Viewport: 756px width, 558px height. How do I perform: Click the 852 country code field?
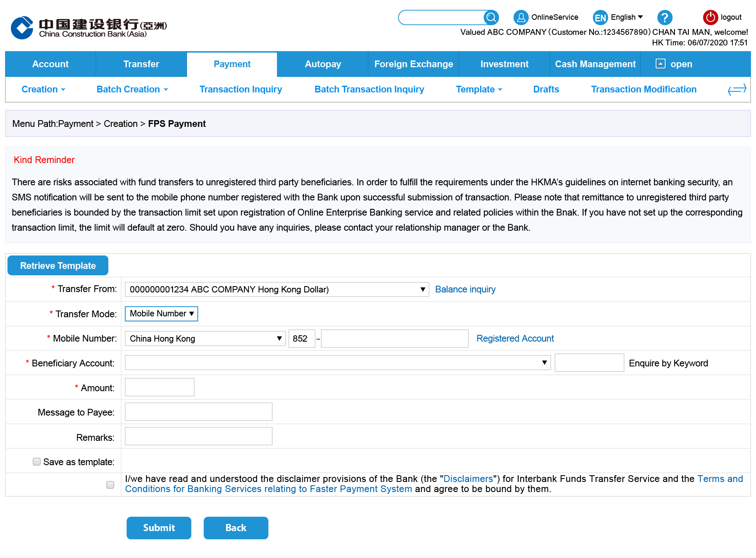(x=302, y=338)
